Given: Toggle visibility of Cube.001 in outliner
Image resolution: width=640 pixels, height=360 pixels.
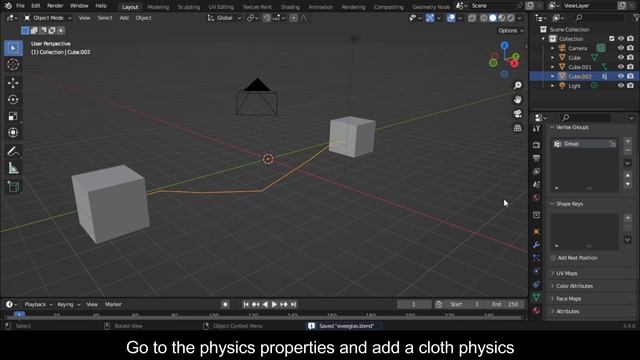Looking at the screenshot, I should 621,67.
